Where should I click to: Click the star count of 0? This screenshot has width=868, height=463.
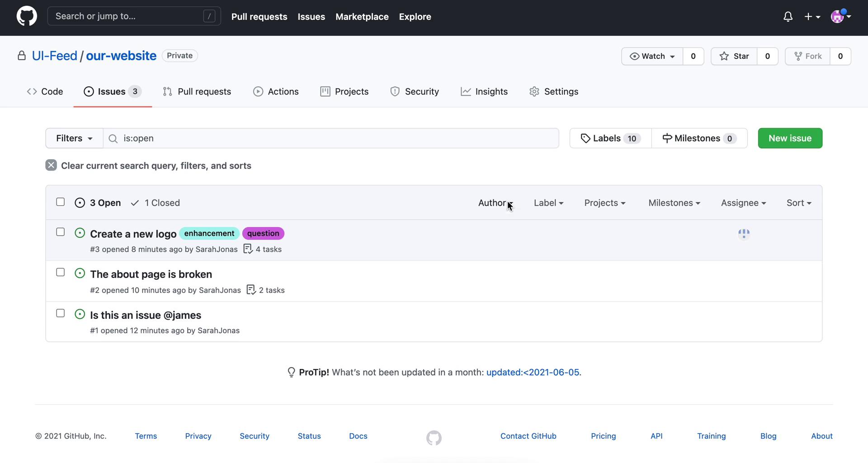coord(768,56)
